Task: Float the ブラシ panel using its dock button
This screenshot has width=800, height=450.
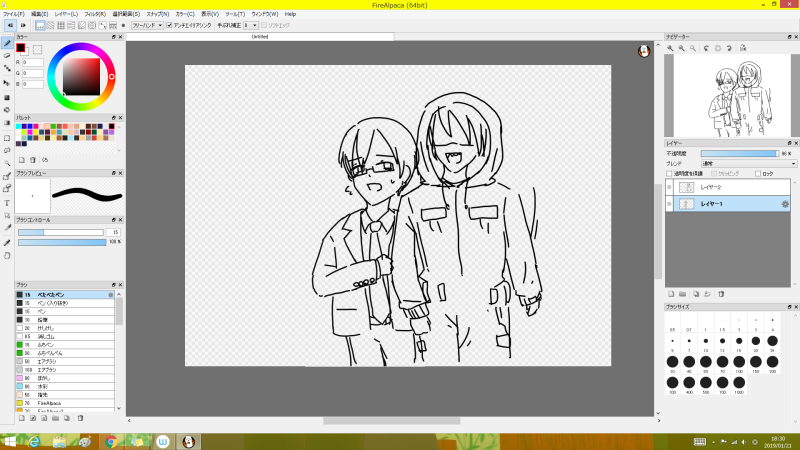Action: pos(114,285)
